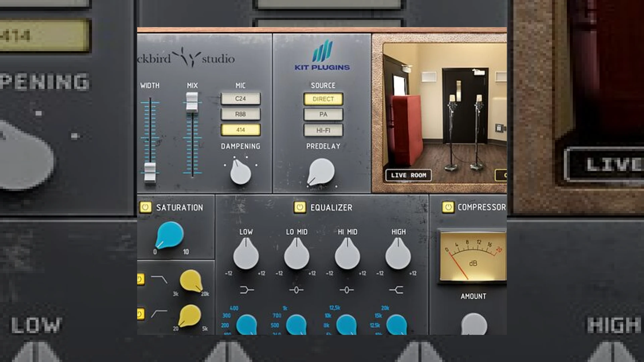
Task: Toggle the Saturation power button
Action: pyautogui.click(x=146, y=207)
